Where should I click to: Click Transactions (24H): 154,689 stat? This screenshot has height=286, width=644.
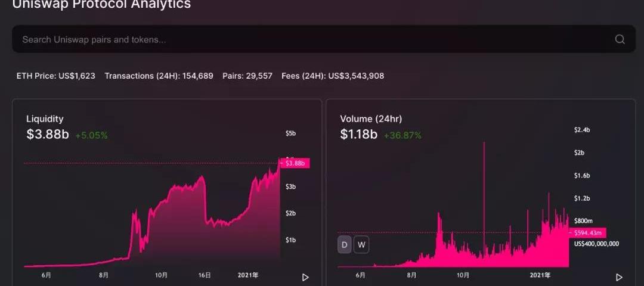pyautogui.click(x=159, y=76)
